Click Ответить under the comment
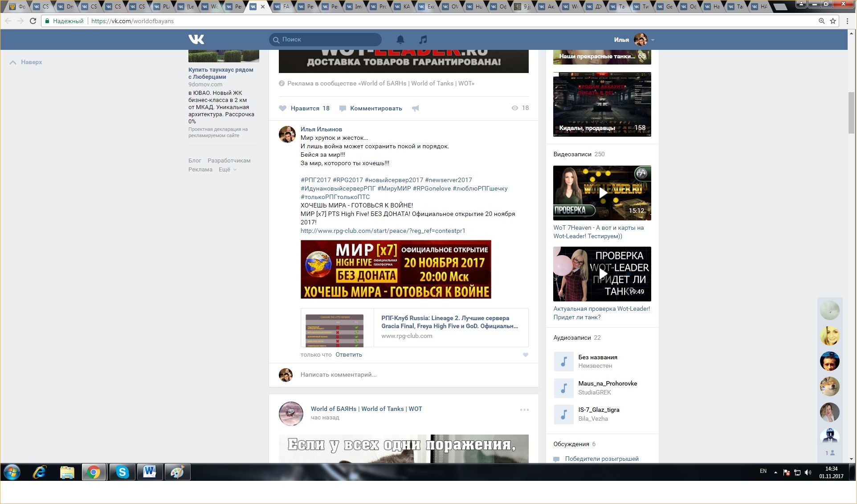Image resolution: width=857 pixels, height=504 pixels. 348,355
